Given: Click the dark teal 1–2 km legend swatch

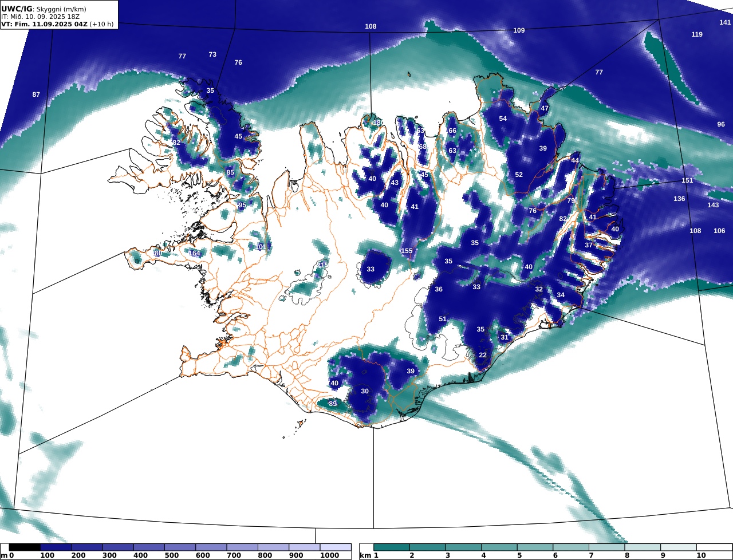Looking at the screenshot, I should [392, 547].
